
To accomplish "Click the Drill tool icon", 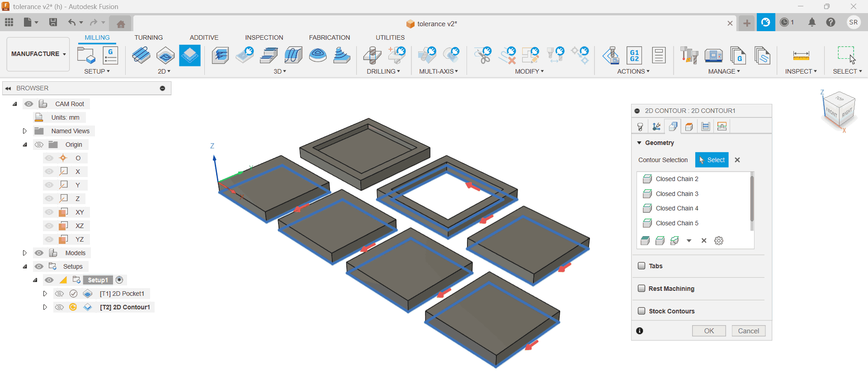I will [x=373, y=56].
